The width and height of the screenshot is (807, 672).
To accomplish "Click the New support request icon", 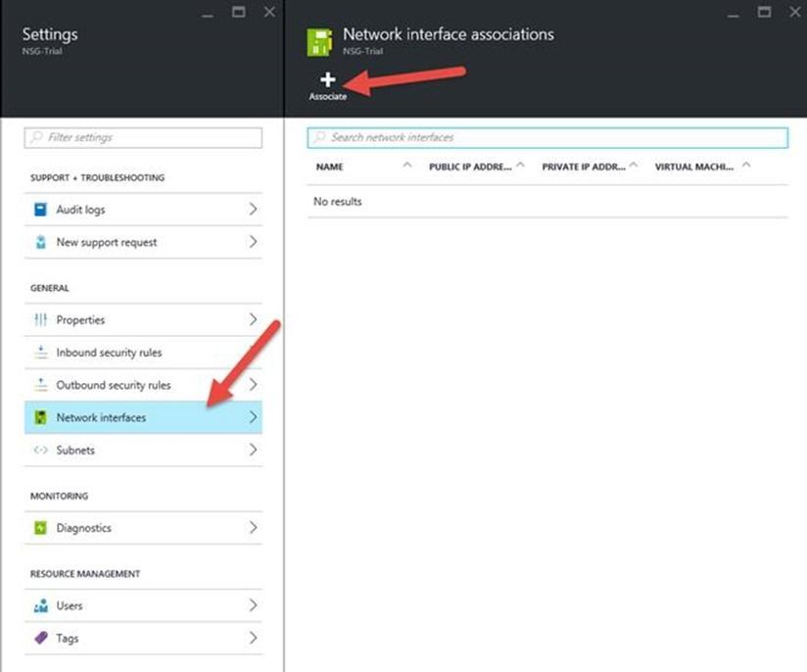I will (x=41, y=242).
